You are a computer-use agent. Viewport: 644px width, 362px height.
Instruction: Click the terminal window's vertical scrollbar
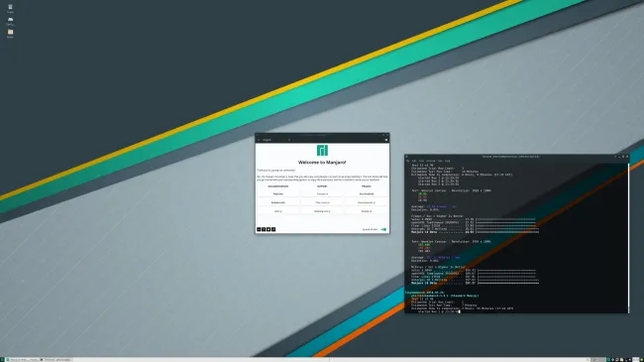628,238
